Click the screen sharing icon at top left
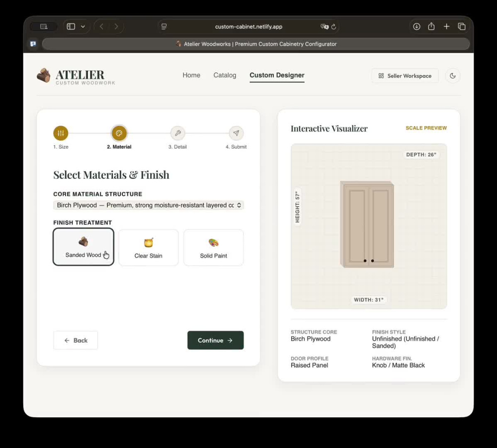Image resolution: width=497 pixels, height=448 pixels. (44, 27)
